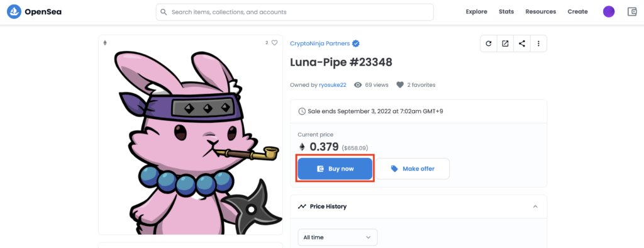Refresh metadata with the reload icon
This screenshot has height=248, width=644.
click(x=488, y=43)
